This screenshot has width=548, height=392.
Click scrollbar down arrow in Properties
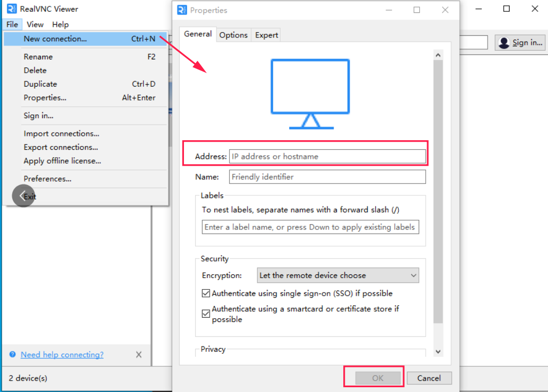click(x=438, y=352)
